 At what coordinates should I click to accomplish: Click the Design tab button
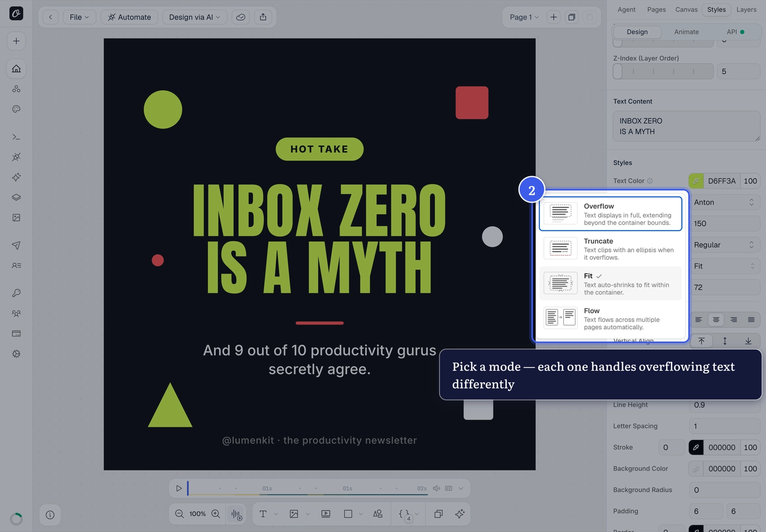637,32
